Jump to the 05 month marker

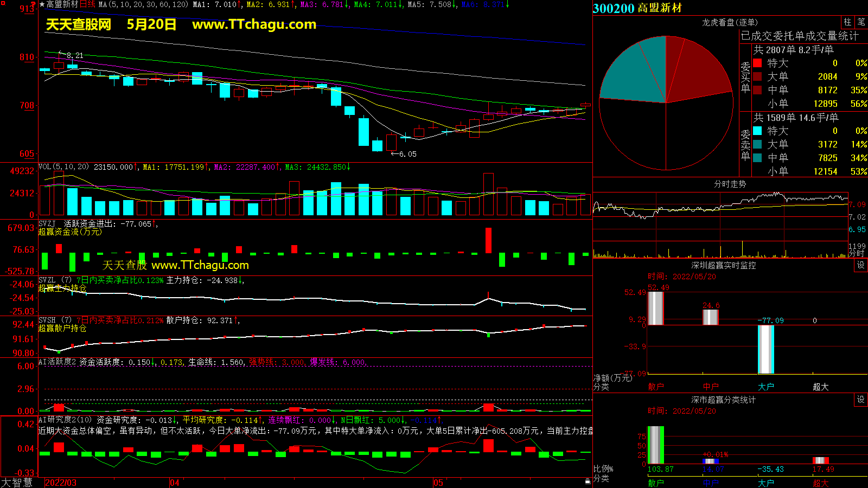click(438, 483)
